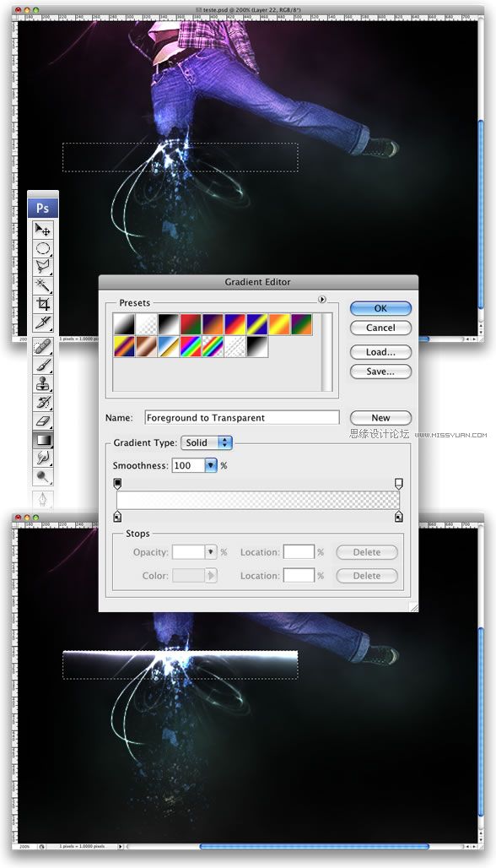Select the Clone Stamp tool
Image resolution: width=496 pixels, height=868 pixels.
pos(42,383)
